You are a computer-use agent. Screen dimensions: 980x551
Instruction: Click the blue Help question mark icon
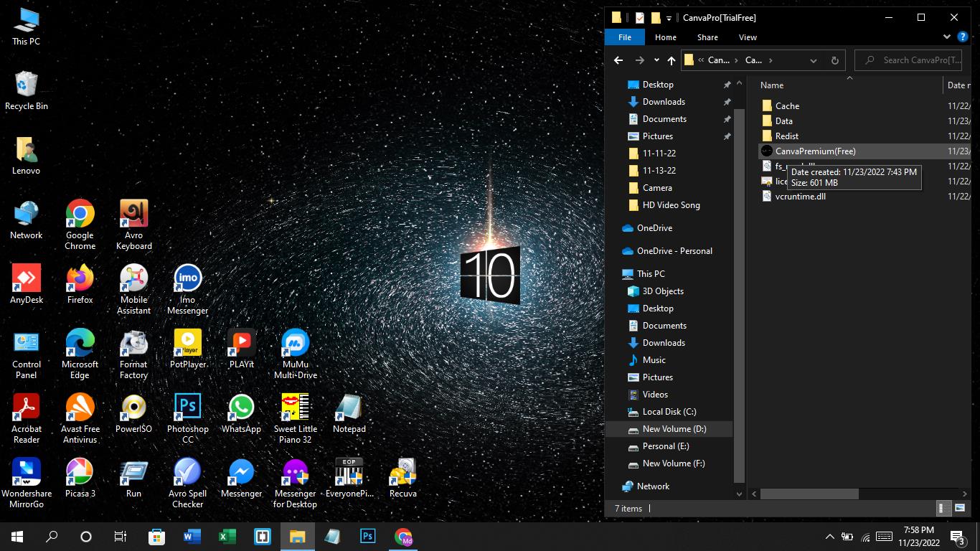click(963, 37)
